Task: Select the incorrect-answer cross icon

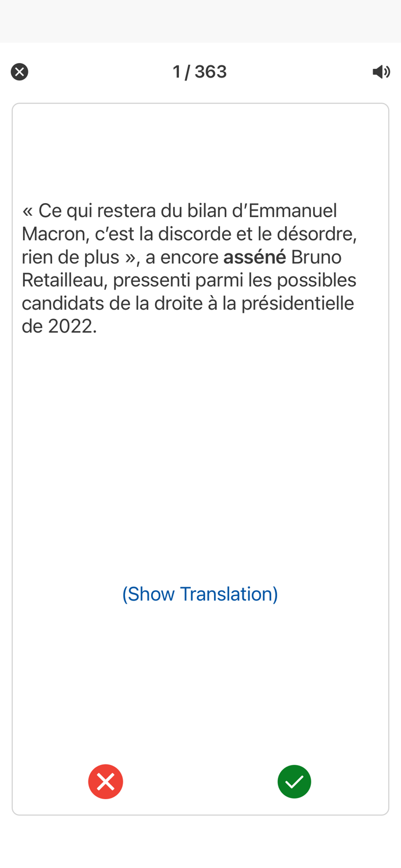Action: pos(105,781)
